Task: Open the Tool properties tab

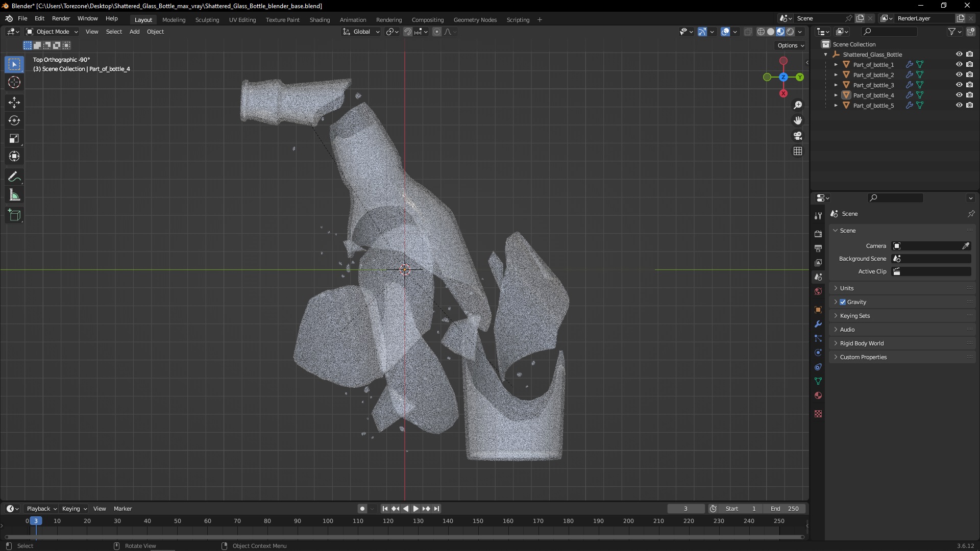Action: tap(818, 216)
